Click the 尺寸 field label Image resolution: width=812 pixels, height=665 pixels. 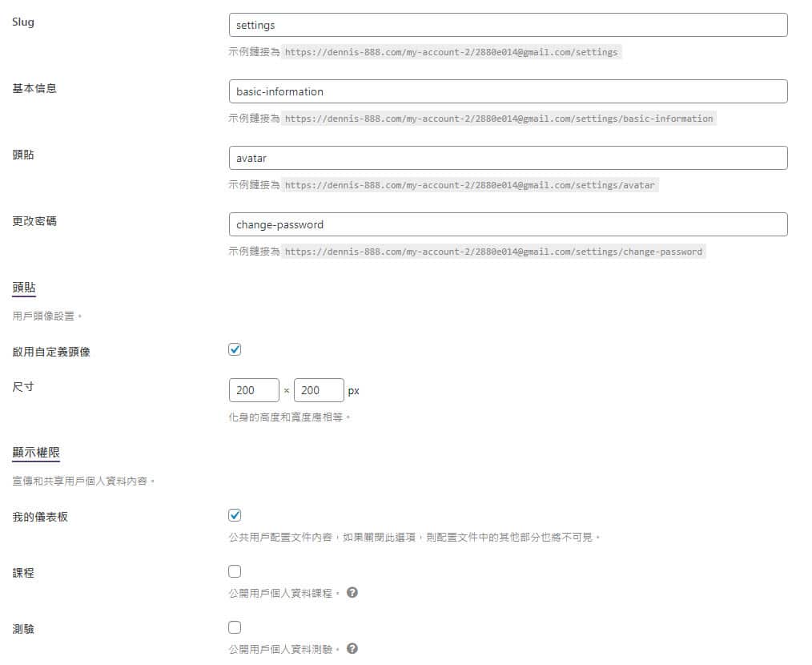(x=23, y=387)
